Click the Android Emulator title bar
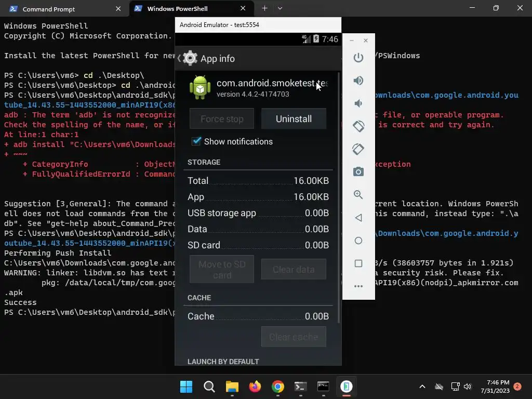Screen dimensions: 532x399 (258, 25)
